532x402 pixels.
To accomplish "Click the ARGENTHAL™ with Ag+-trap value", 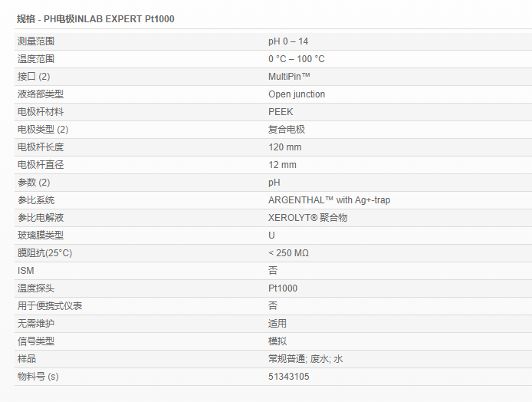I will 330,200.
